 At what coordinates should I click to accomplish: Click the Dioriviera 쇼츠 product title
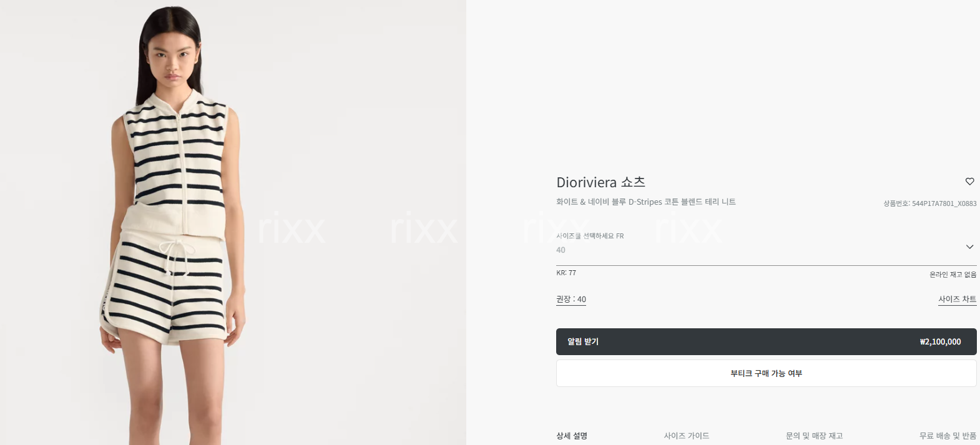pos(600,182)
